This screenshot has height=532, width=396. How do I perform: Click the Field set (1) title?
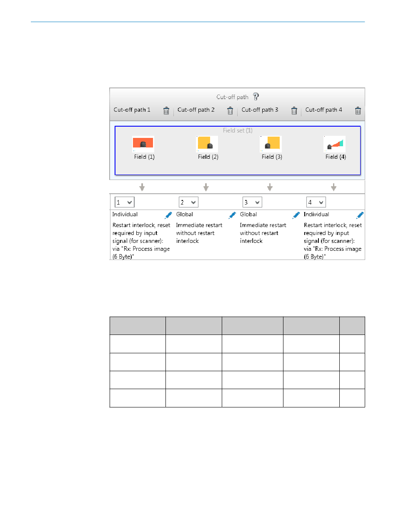238,130
